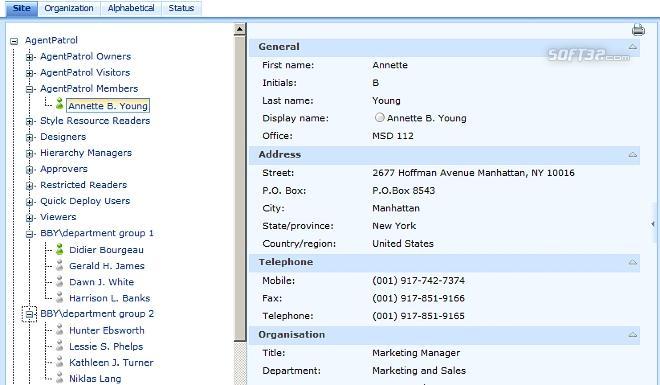Select Kathleen J. Turner entry
Viewport: 660px width, 385px height.
click(x=112, y=362)
